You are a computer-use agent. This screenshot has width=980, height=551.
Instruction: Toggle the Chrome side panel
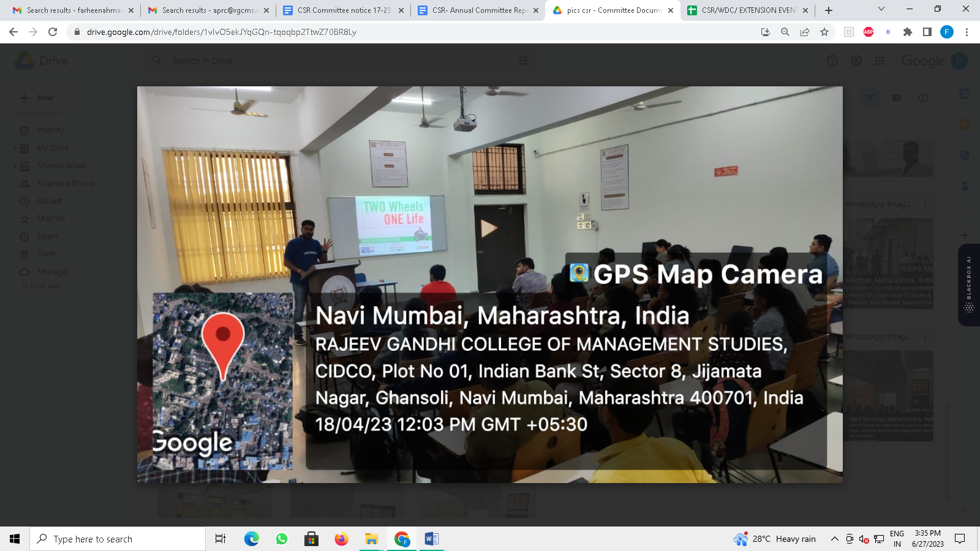click(927, 32)
